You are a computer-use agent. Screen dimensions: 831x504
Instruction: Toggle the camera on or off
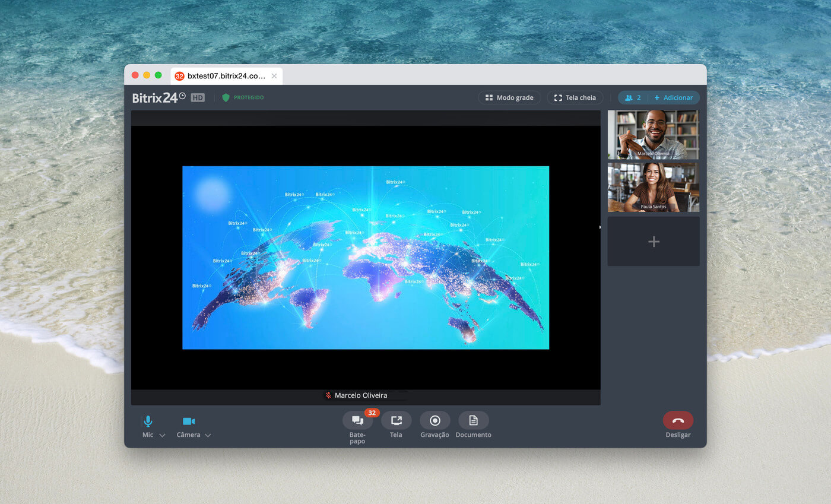[189, 421]
